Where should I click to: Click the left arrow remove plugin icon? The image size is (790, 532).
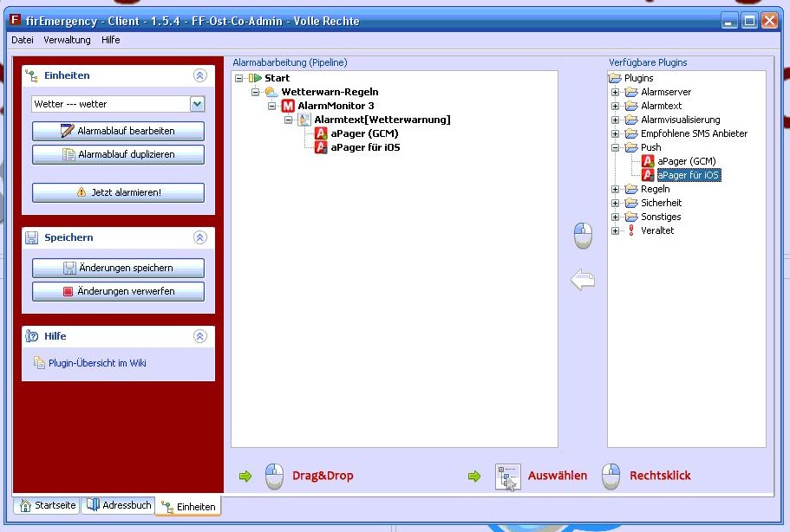pos(583,280)
